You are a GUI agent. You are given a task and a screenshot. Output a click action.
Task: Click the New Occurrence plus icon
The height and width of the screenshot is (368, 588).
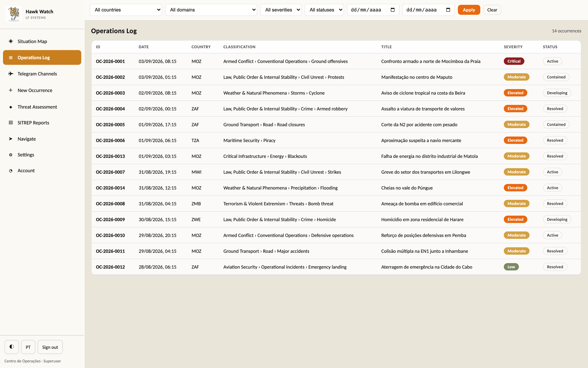[11, 90]
